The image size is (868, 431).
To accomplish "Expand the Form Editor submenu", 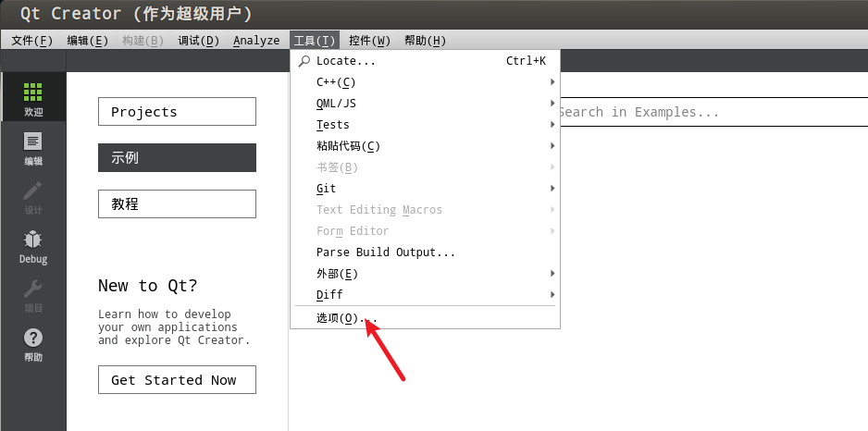I will pos(425,230).
